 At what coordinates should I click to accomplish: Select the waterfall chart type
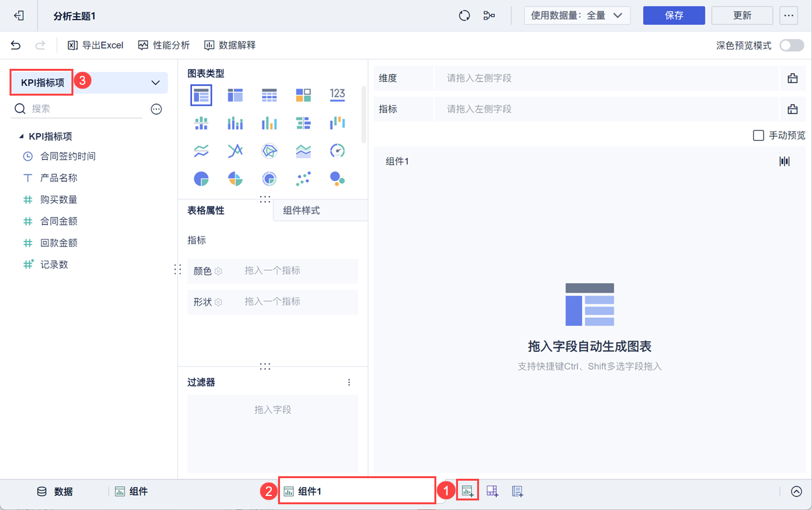pos(337,122)
